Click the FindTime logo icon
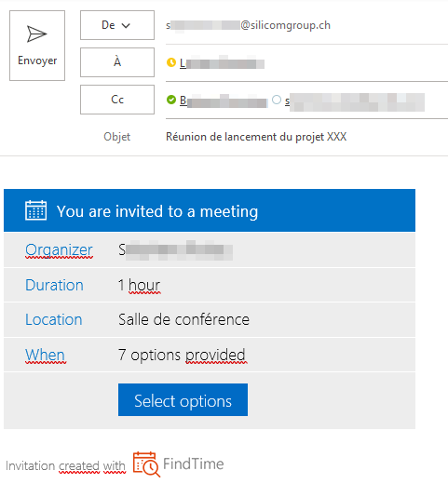This screenshot has height=484, width=448. coord(146,464)
